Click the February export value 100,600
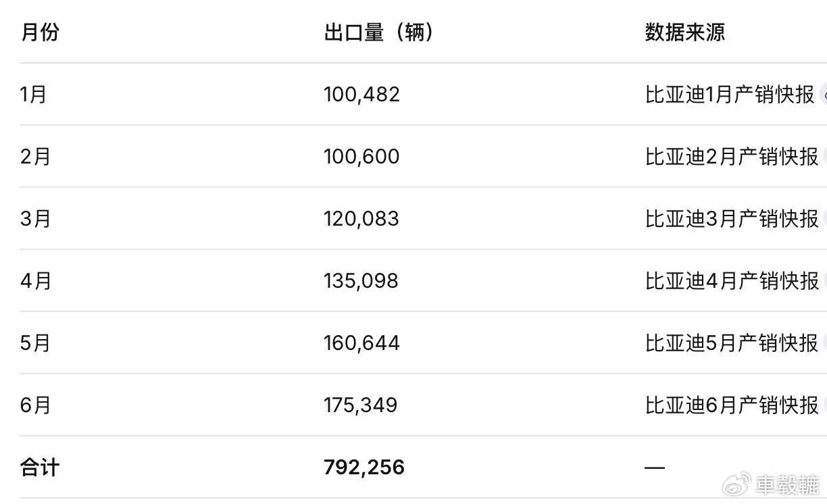827x504 pixels. click(x=362, y=157)
